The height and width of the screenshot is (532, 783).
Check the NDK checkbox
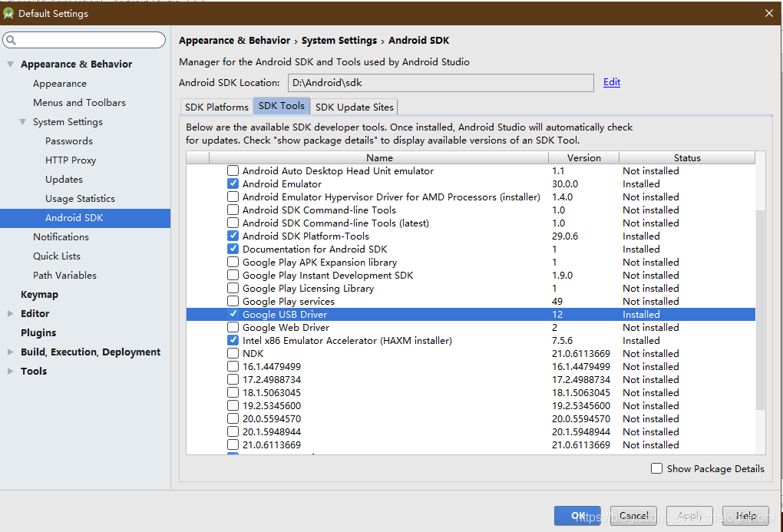(233, 353)
